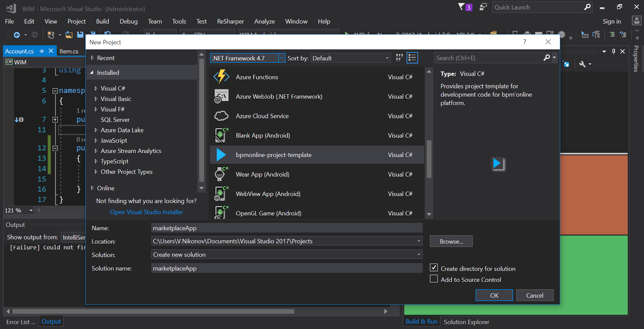This screenshot has width=644, height=329.
Task: Click Sign in at top right
Action: point(612,21)
